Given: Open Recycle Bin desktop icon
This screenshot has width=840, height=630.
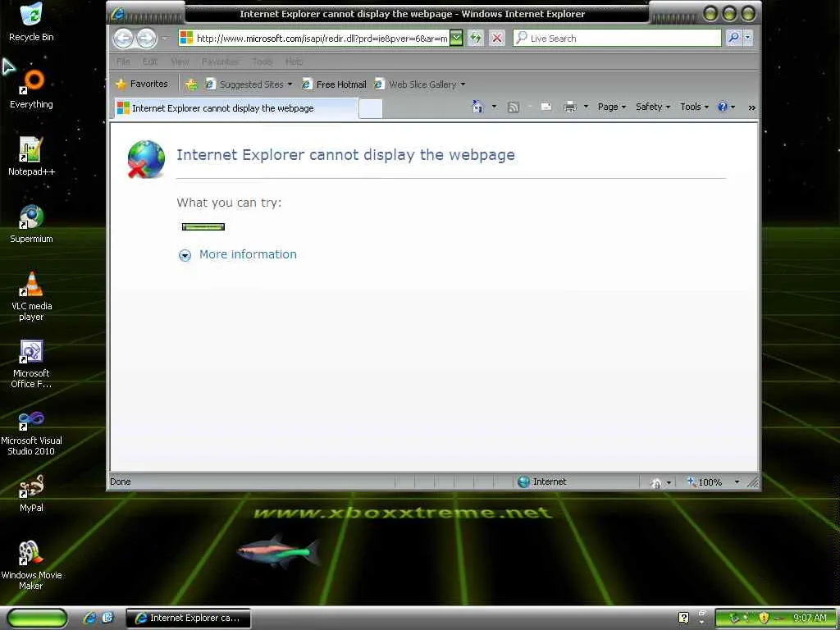Looking at the screenshot, I should pyautogui.click(x=31, y=22).
